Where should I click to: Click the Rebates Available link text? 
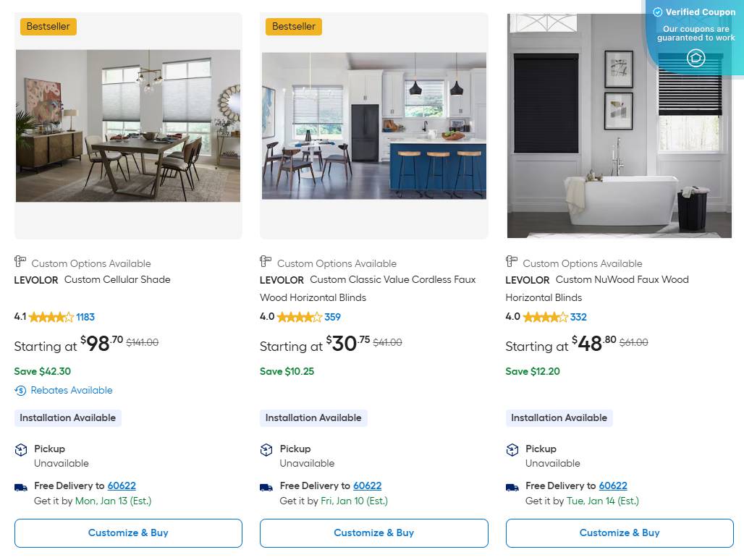click(x=72, y=390)
